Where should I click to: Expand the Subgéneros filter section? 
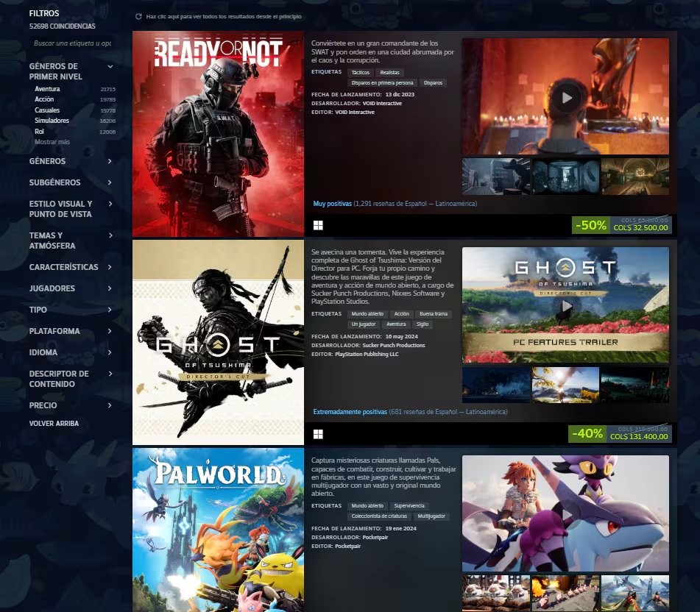(x=110, y=182)
